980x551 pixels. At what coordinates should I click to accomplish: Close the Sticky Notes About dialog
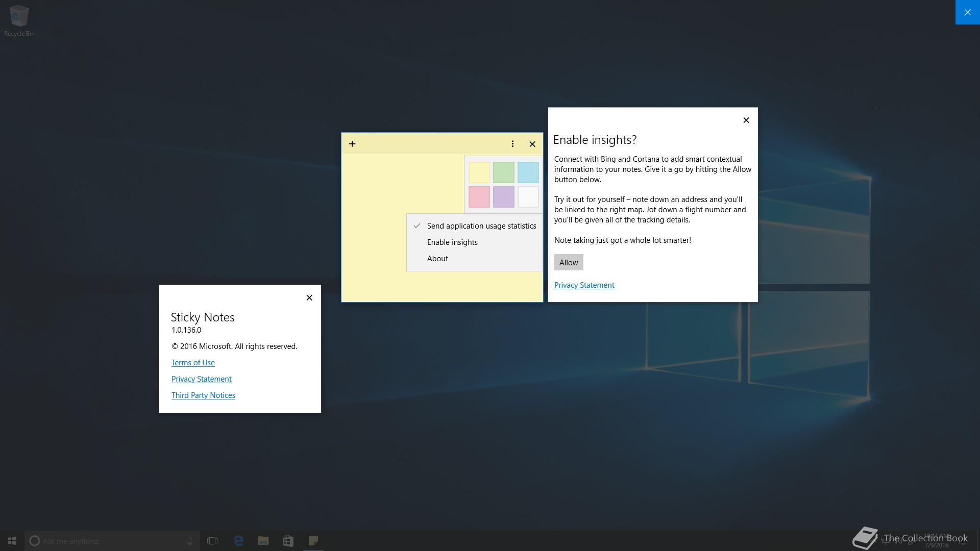pos(309,298)
